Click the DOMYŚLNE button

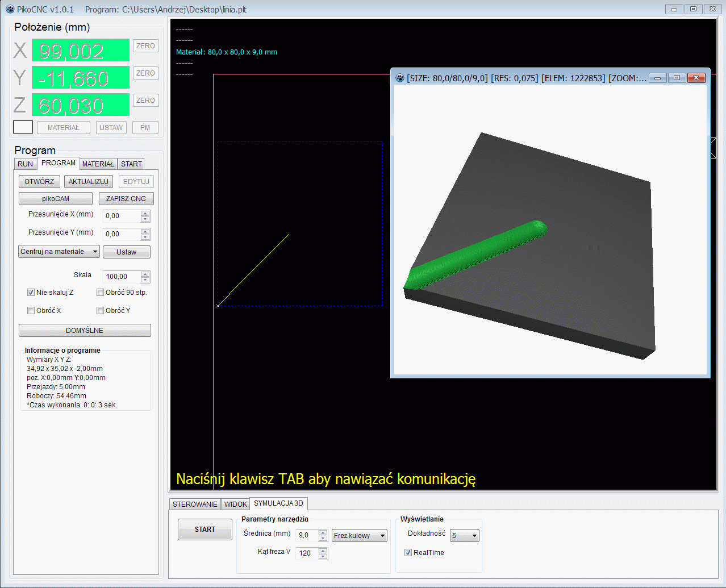click(x=85, y=331)
